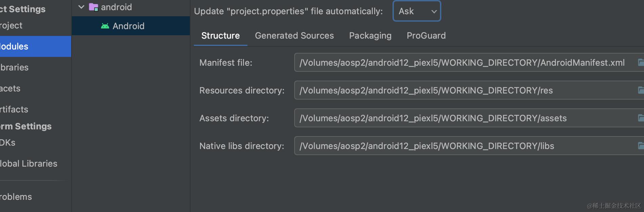Click the Resources directory path field
The width and height of the screenshot is (644, 212).
pos(461,90)
